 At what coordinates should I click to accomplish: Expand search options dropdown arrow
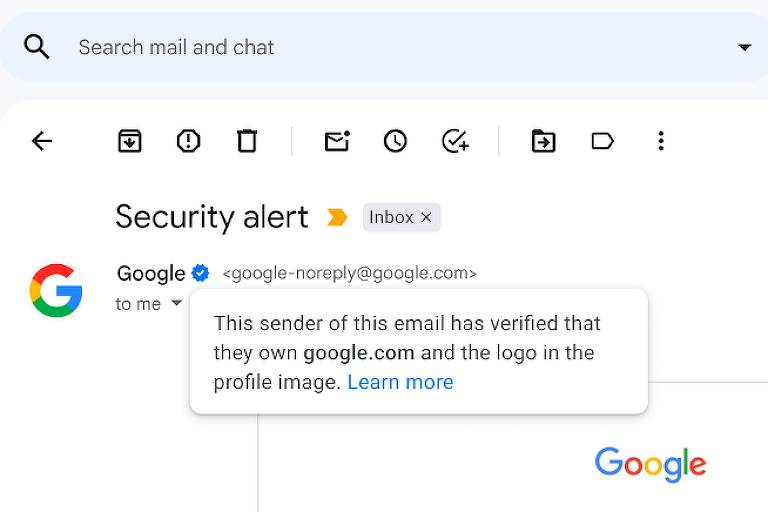point(744,48)
